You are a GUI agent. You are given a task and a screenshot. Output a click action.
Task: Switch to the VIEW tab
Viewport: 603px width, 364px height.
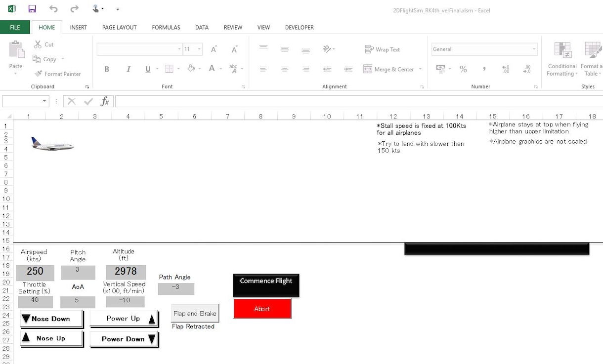[x=263, y=28]
